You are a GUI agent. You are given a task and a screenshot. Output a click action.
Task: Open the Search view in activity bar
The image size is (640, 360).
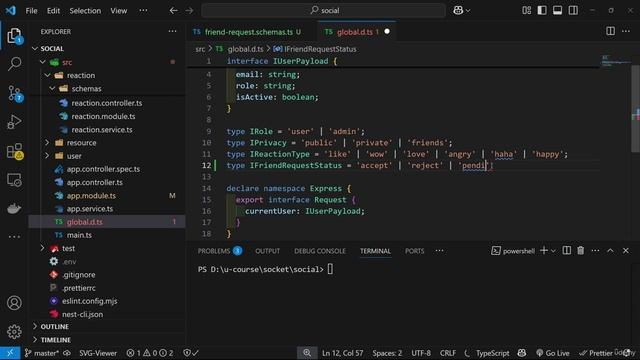[x=14, y=64]
